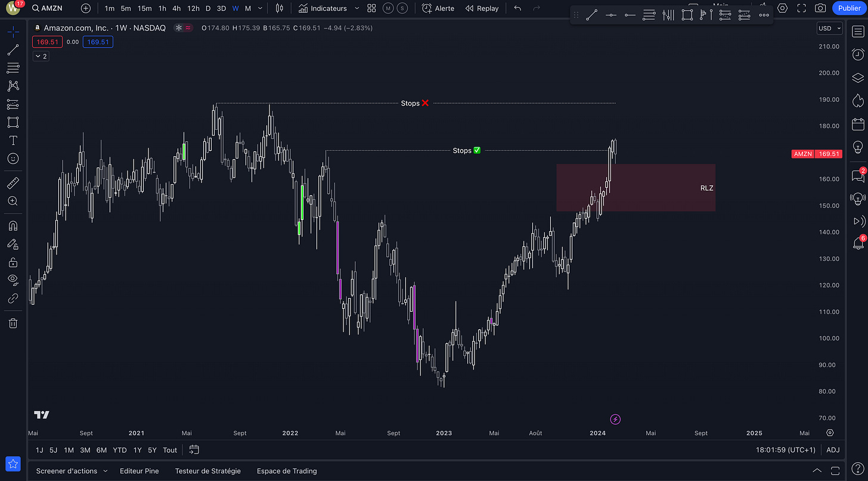Open chat messages with 2 badge
Viewport: 868px width, 481px height.
(858, 175)
